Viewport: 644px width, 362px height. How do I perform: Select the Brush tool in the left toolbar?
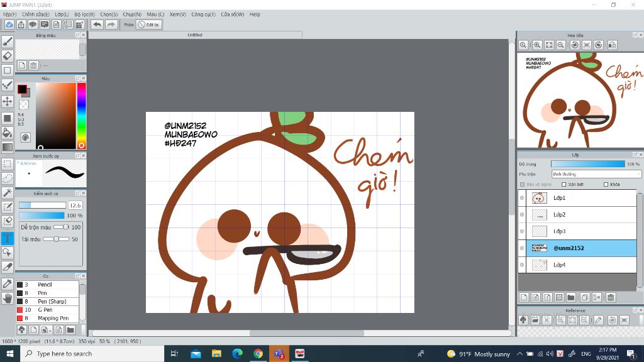point(8,41)
